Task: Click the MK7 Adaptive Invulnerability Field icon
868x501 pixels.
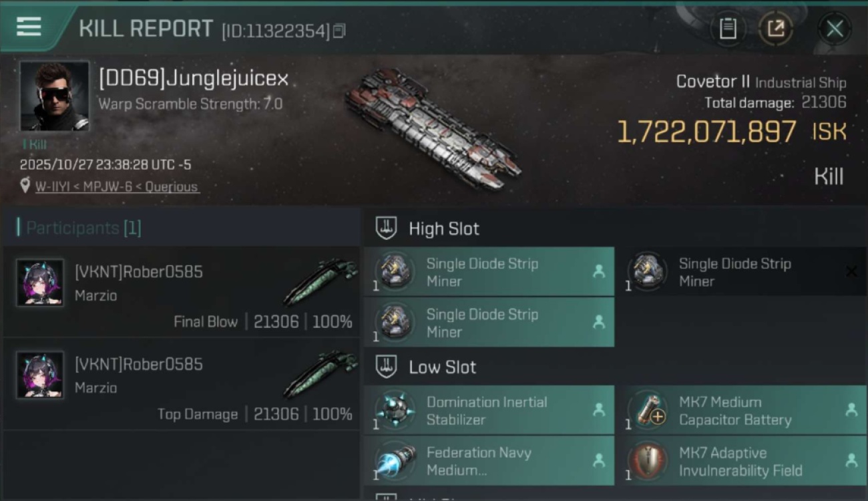Action: point(648,461)
